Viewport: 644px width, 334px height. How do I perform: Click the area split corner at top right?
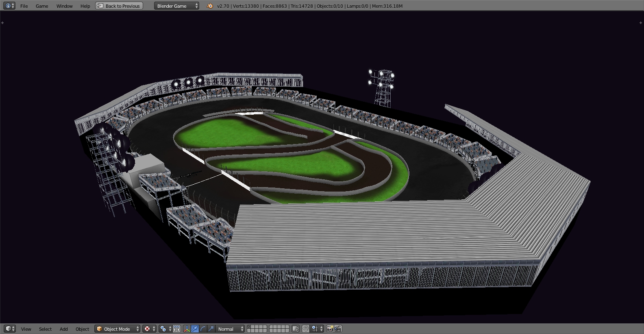pyautogui.click(x=641, y=23)
